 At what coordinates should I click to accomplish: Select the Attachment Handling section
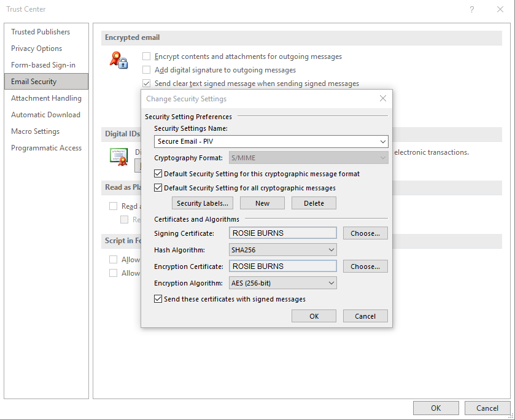click(46, 98)
